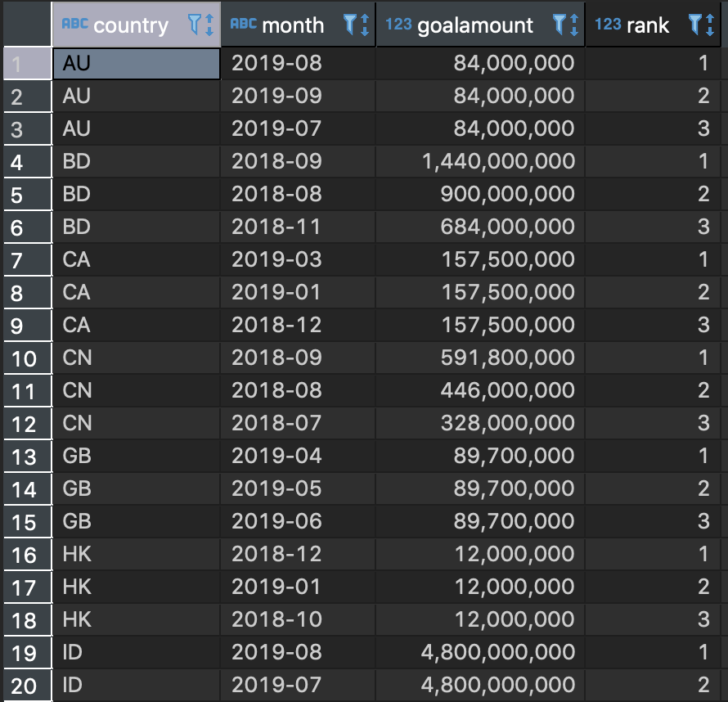Select row number 1 header

(x=27, y=64)
